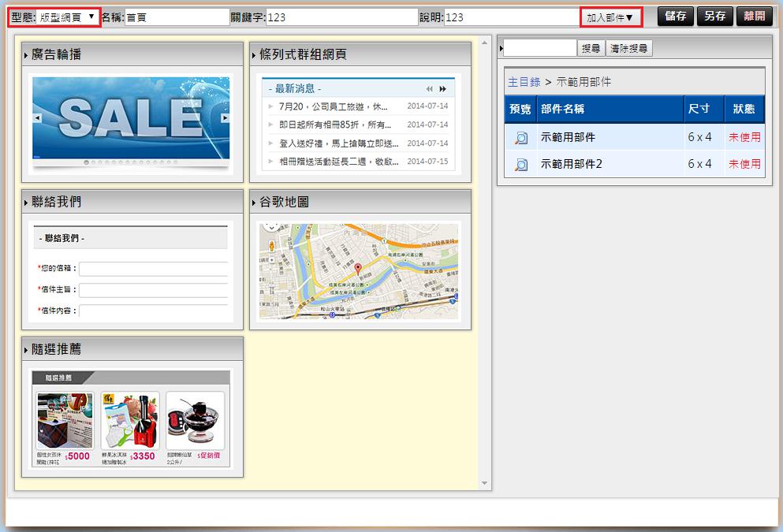Click the preview magnifier for 示範用部件2
Viewport: 783px width, 532px height.
point(520,165)
